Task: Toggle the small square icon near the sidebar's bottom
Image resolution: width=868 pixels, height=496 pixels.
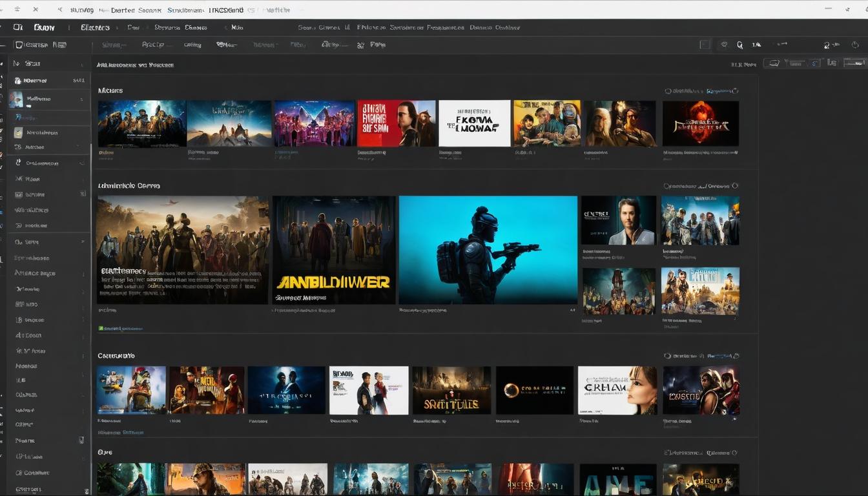Action: [81, 440]
